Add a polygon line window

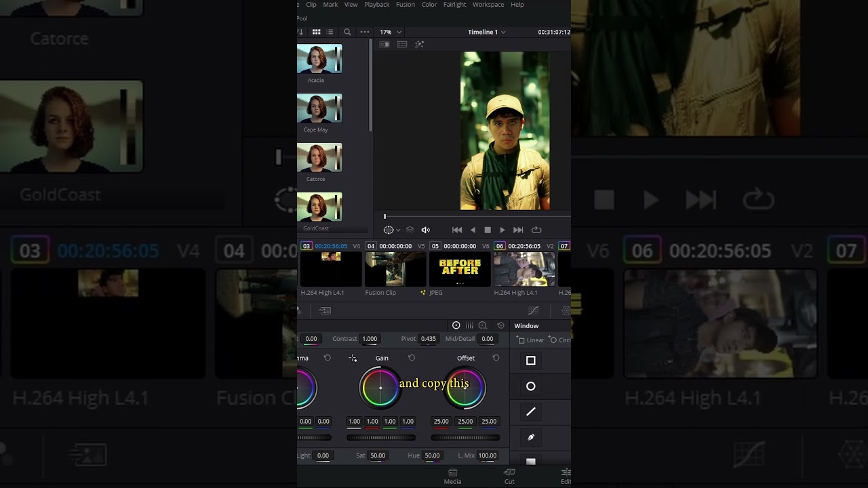click(531, 411)
